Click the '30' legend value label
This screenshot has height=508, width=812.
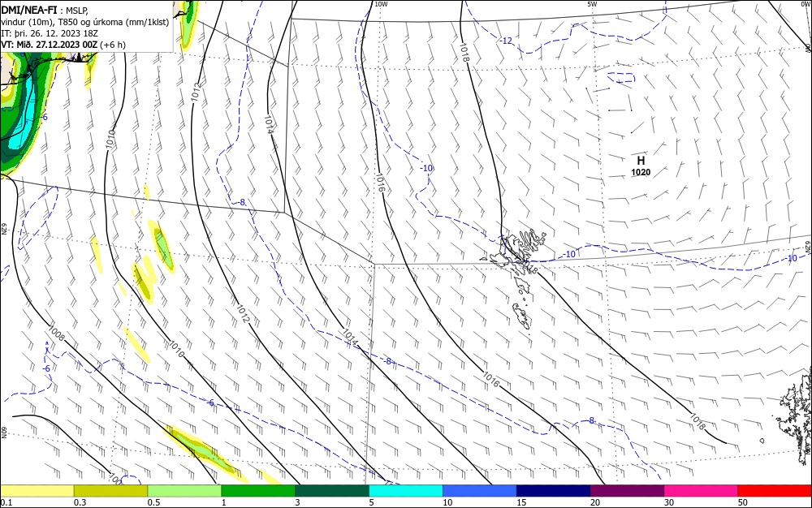pyautogui.click(x=669, y=502)
